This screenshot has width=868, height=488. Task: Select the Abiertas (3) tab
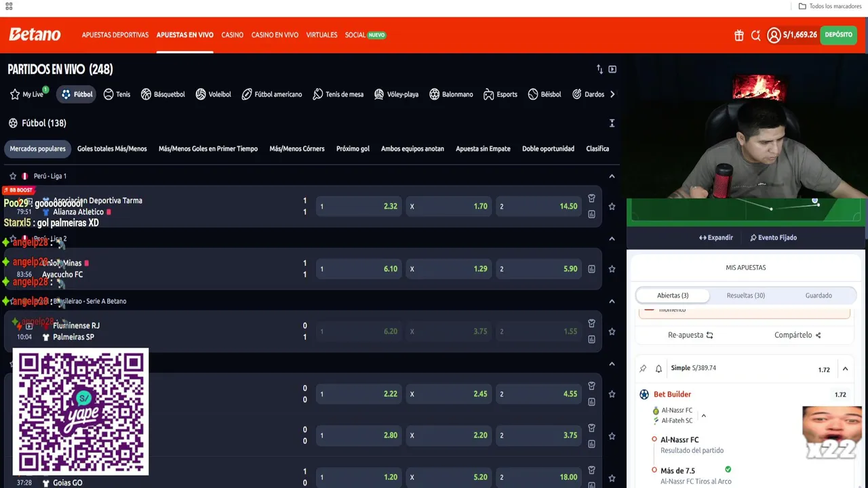(x=673, y=296)
